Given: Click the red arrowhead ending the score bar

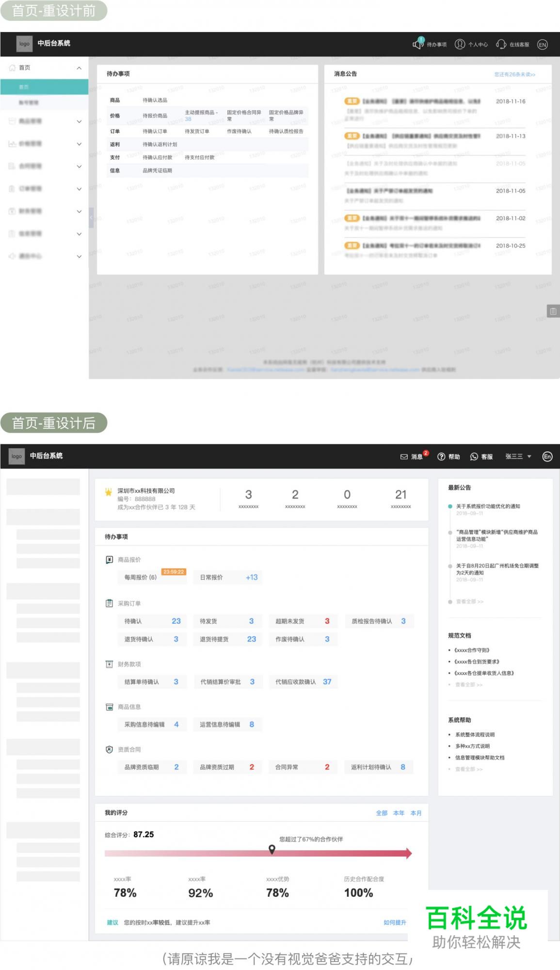Looking at the screenshot, I should point(409,854).
